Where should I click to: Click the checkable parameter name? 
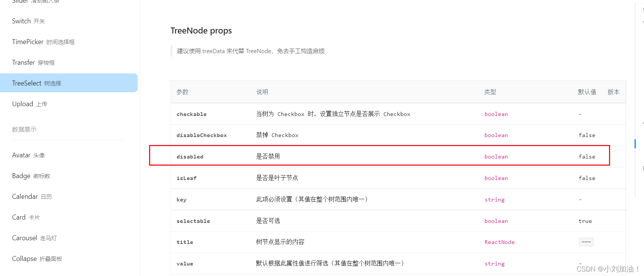(192, 114)
